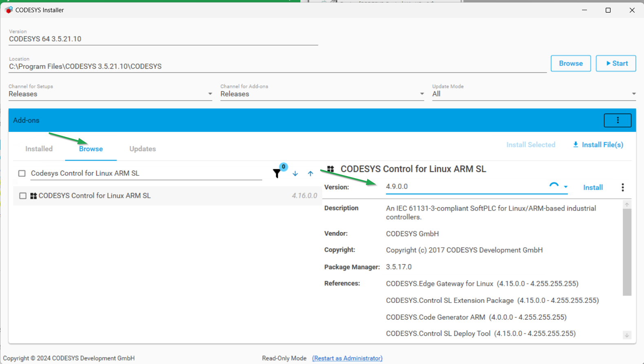
Task: Click the details panel vertical scrollbar
Action: coord(627,252)
